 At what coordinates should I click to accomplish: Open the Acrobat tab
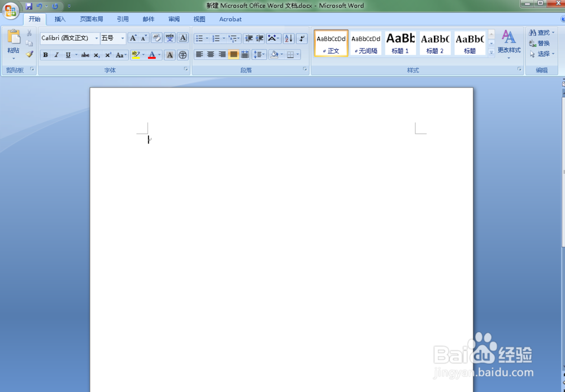[x=231, y=19]
